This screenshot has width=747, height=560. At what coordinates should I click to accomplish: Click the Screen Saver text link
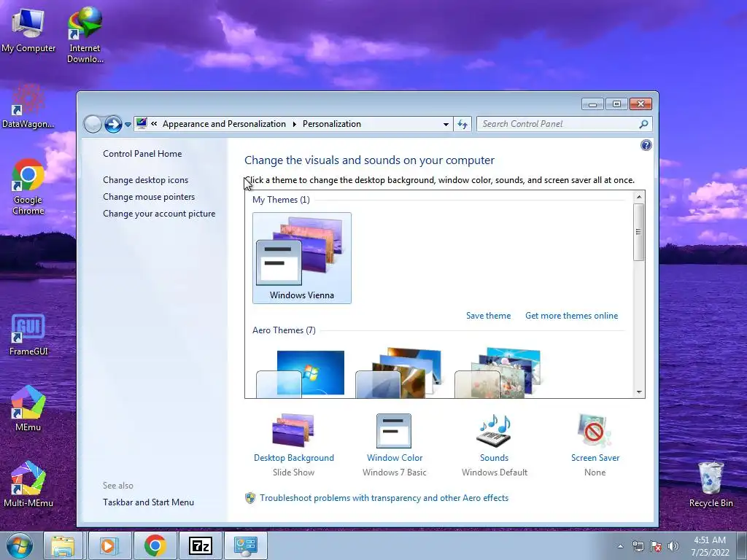click(595, 458)
